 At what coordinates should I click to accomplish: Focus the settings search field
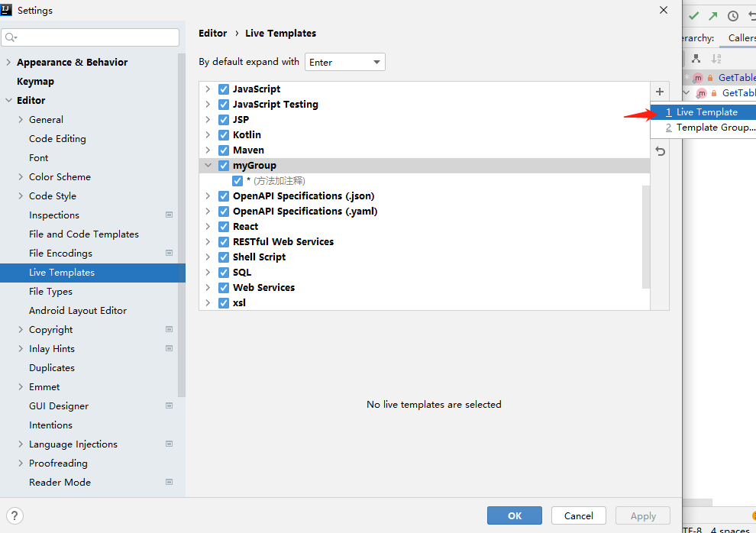pos(90,37)
